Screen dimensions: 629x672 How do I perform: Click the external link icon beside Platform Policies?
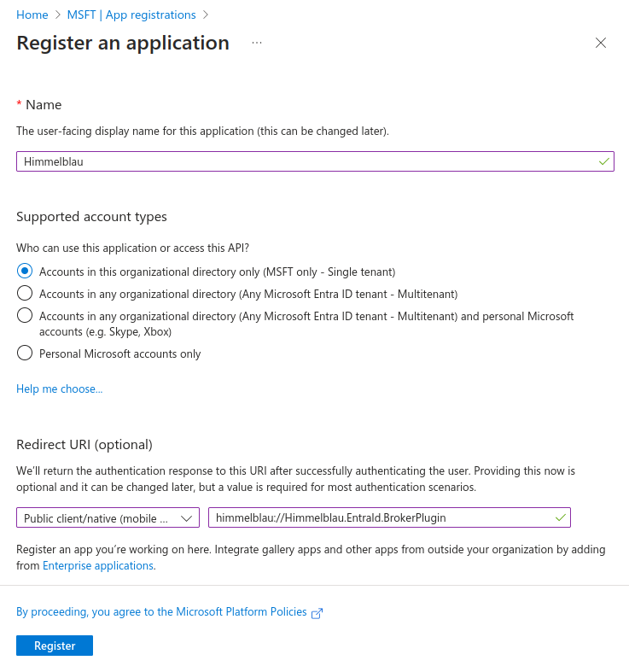click(x=317, y=613)
